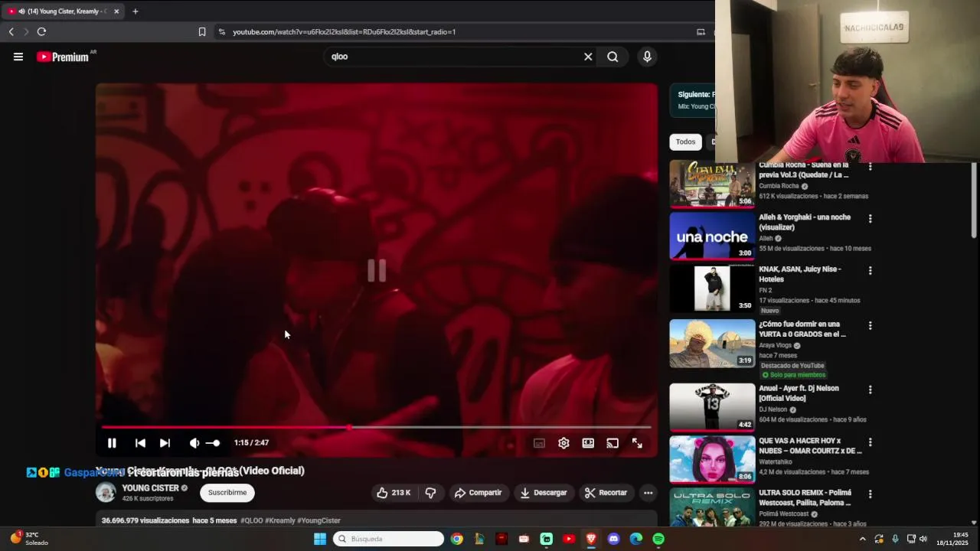Click the taskbar Búsqueda search box
The image size is (980, 551).
[x=389, y=539]
